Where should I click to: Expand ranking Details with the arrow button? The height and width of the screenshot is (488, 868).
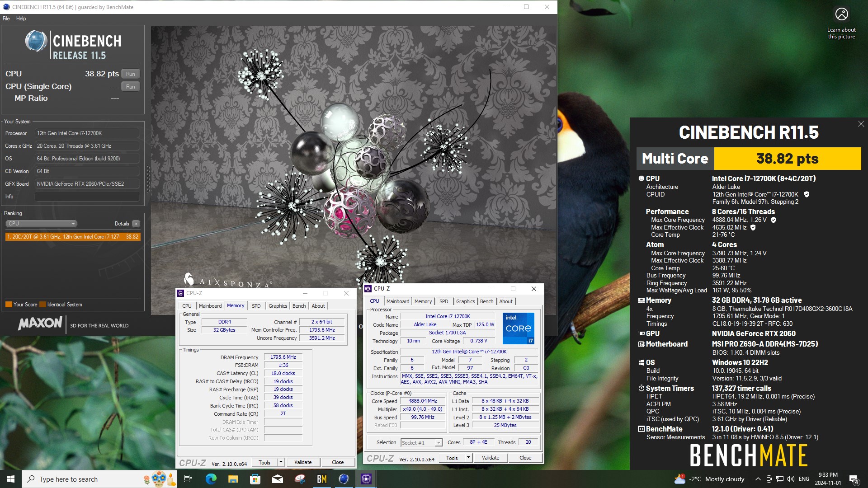(136, 224)
